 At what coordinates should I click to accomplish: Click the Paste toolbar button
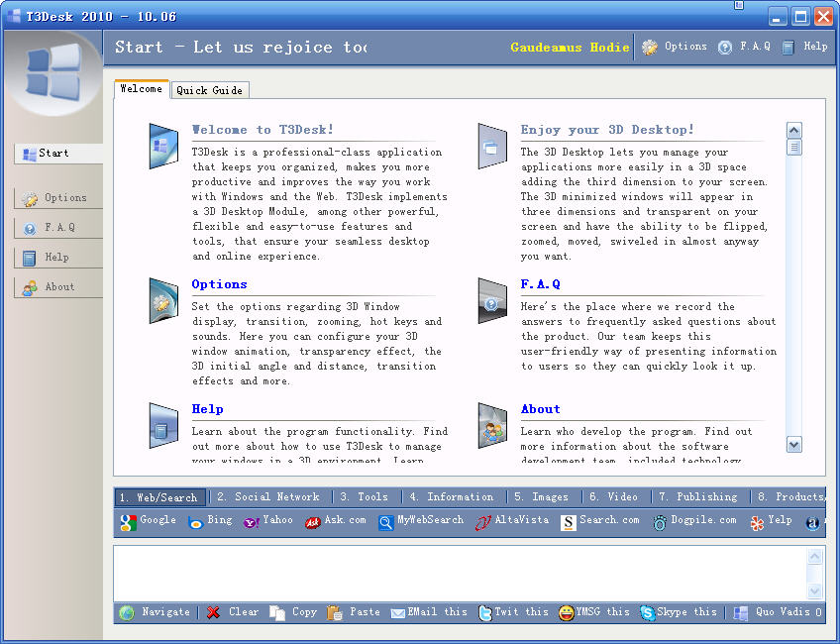click(x=353, y=612)
